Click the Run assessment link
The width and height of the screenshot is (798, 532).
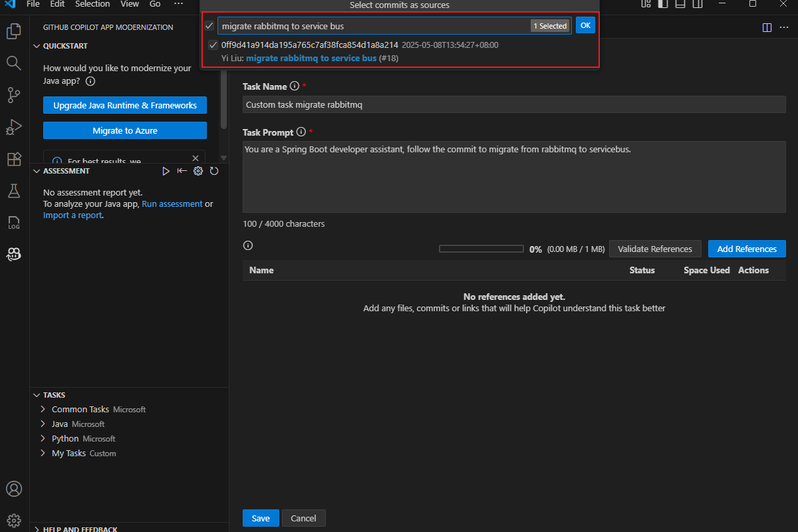coord(172,204)
